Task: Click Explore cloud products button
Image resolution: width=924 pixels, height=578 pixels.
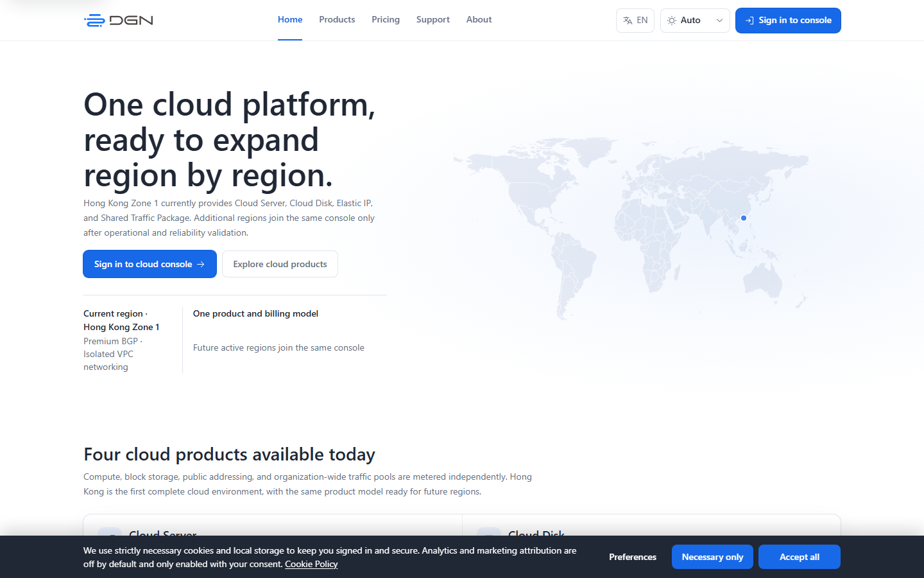Action: pyautogui.click(x=280, y=264)
